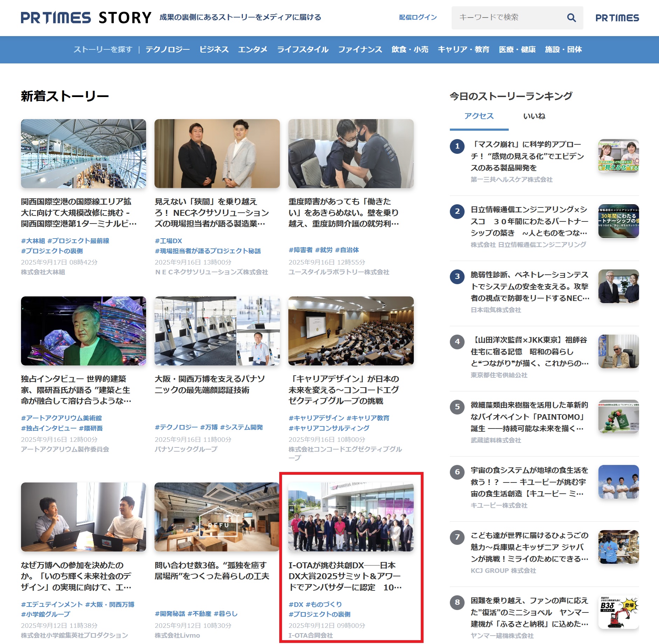The height and width of the screenshot is (644, 659).
Task: Open story 大阪・関西万博を支えるパナソニック
Action: 210,384
